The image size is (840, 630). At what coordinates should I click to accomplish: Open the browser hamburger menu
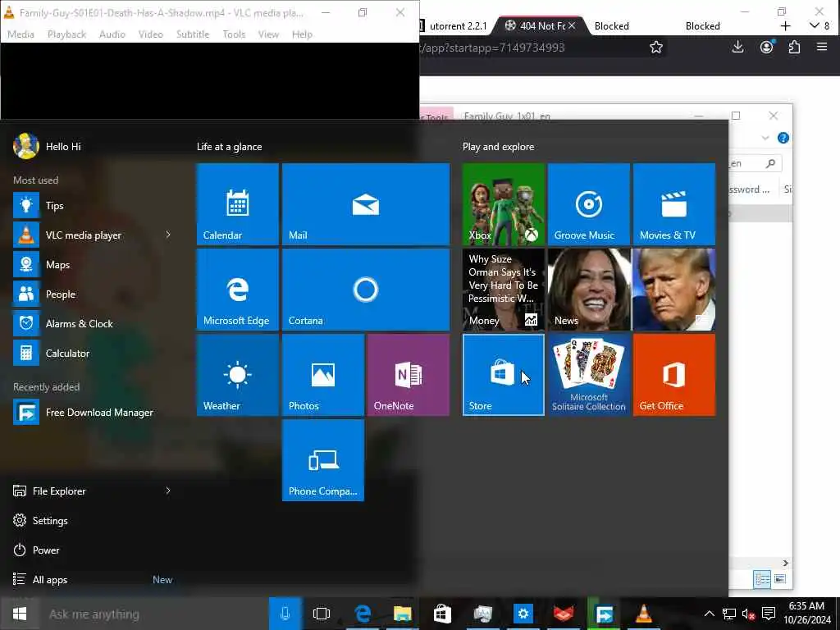click(822, 48)
